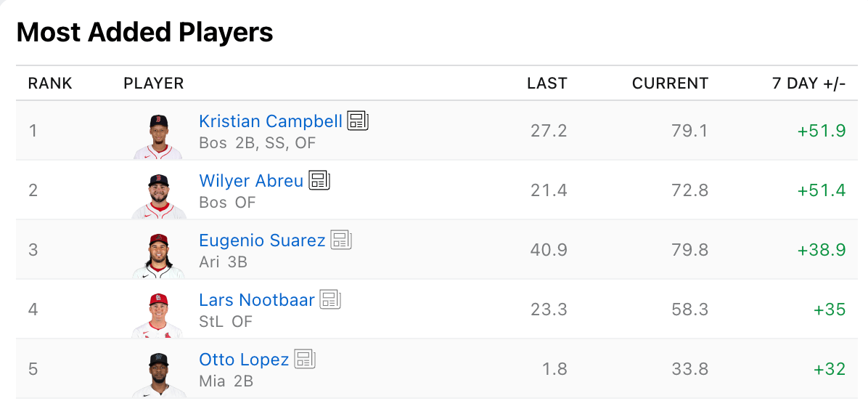Open Eugenio Suarez's news note icon
868x401 pixels.
[x=341, y=240]
